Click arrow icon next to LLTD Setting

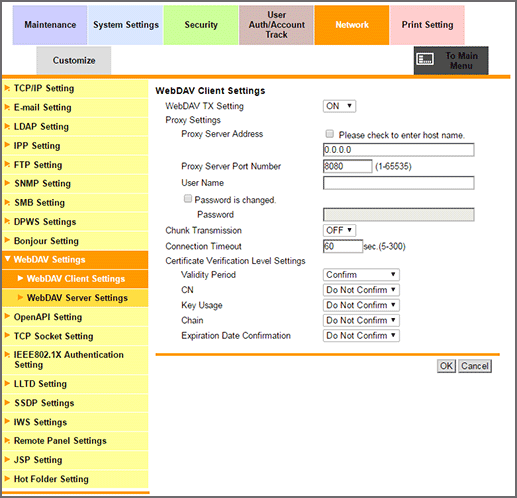[7, 383]
